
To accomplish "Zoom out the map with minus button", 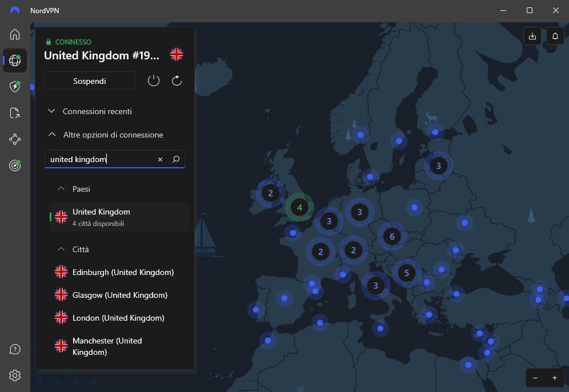I will pos(535,378).
